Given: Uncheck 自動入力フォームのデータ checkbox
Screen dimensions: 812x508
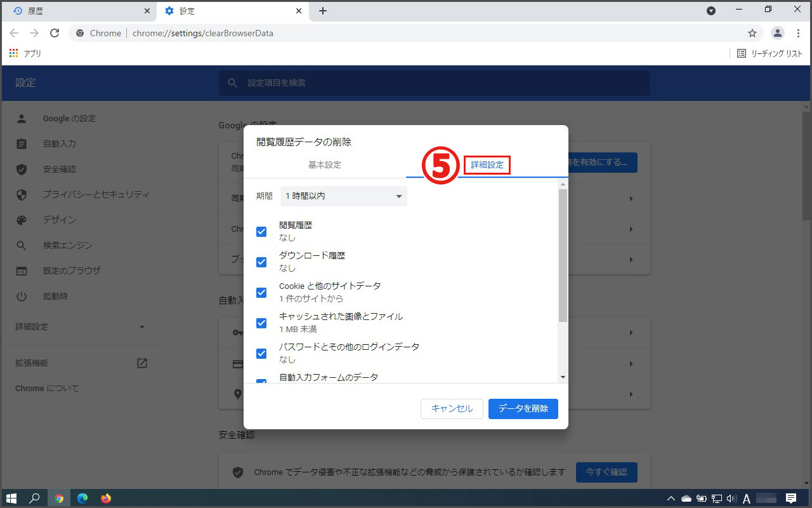Looking at the screenshot, I should click(261, 381).
